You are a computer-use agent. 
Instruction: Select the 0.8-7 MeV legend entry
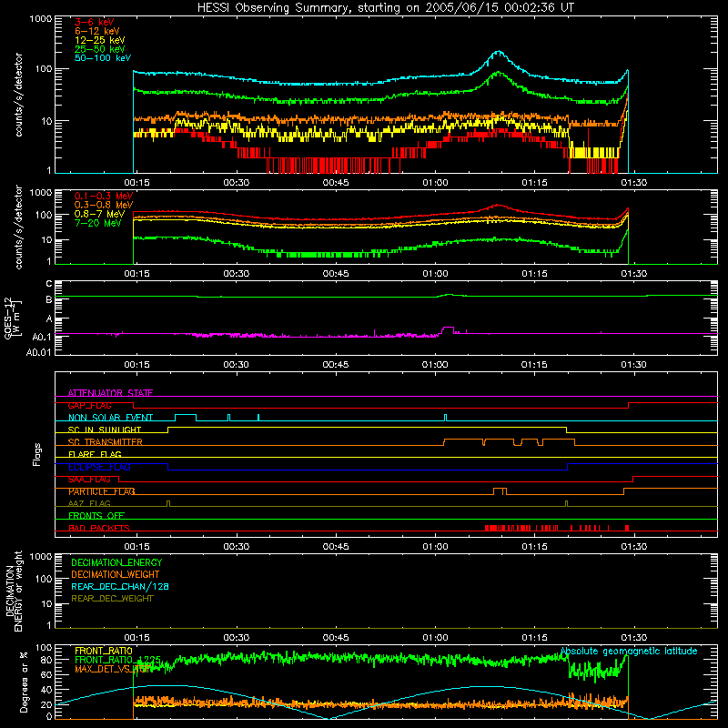pyautogui.click(x=99, y=214)
